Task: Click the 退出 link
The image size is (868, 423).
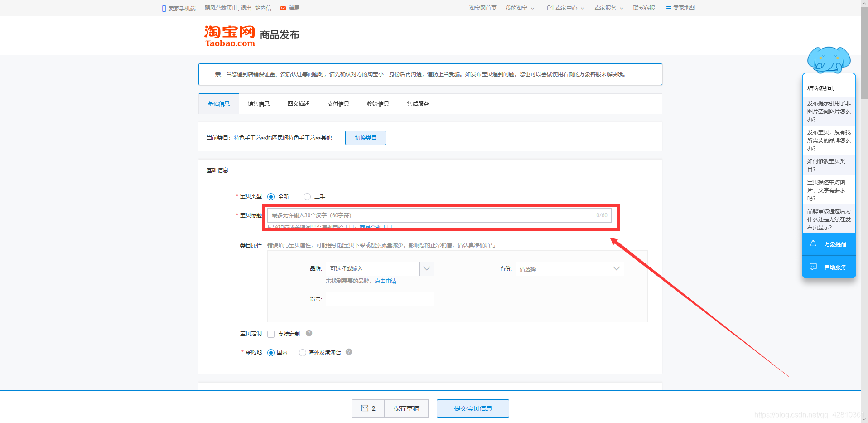Action: pos(246,8)
